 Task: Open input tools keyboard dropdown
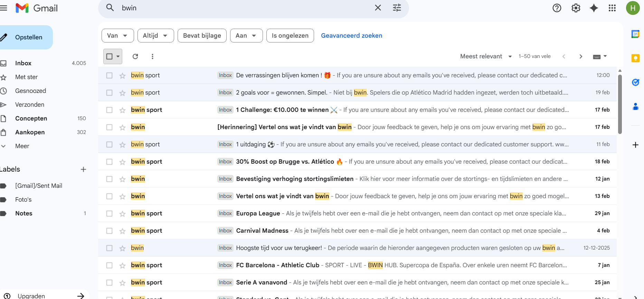pos(600,56)
